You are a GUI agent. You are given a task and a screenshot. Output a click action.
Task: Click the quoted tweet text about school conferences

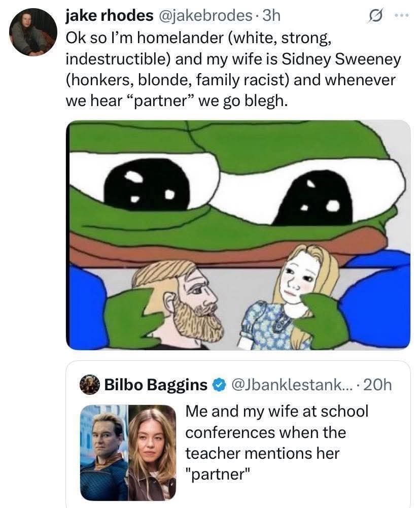tap(276, 443)
